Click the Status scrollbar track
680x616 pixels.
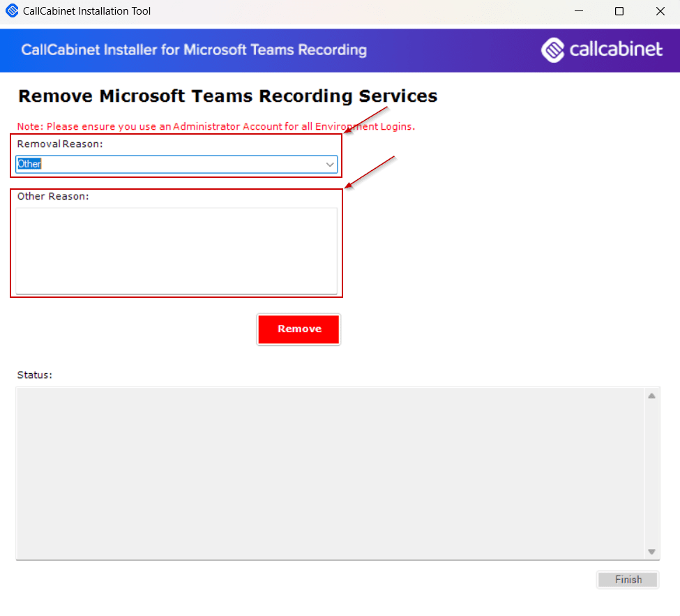pos(652,474)
